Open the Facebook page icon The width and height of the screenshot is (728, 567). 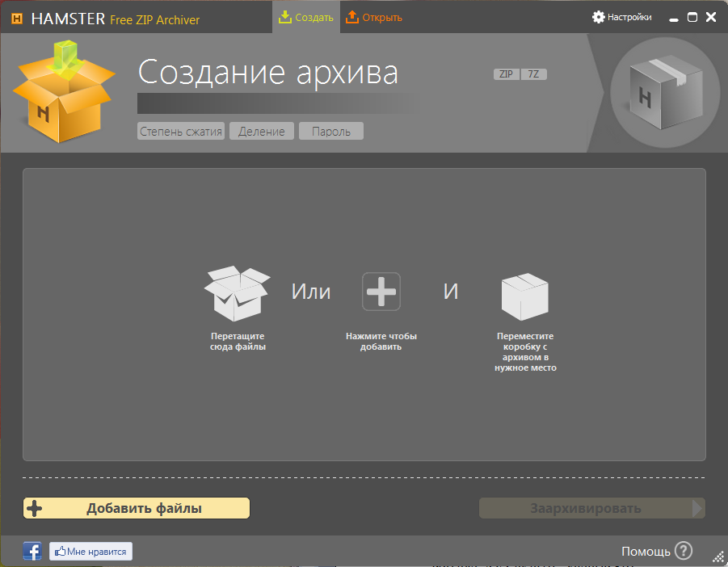(x=32, y=551)
